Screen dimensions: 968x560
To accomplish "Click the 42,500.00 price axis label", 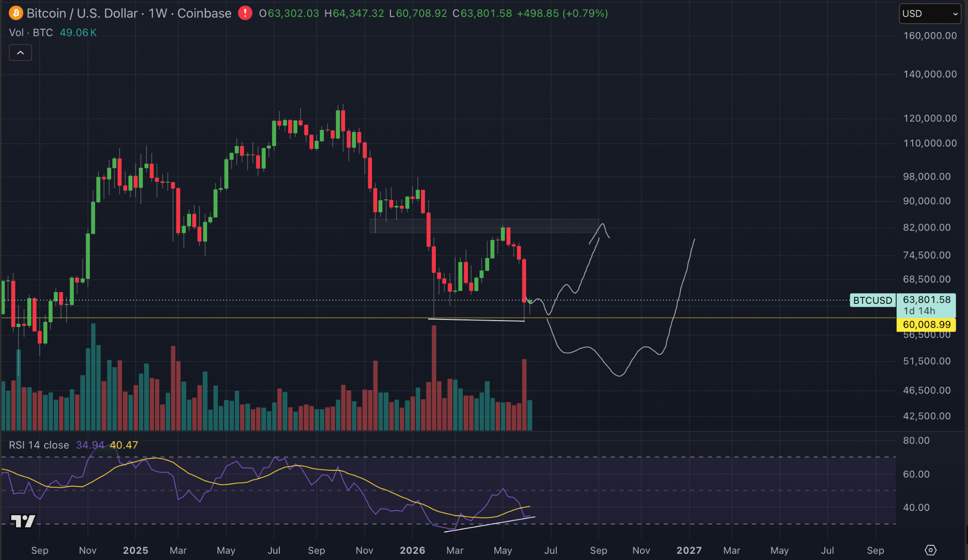I will pos(927,416).
